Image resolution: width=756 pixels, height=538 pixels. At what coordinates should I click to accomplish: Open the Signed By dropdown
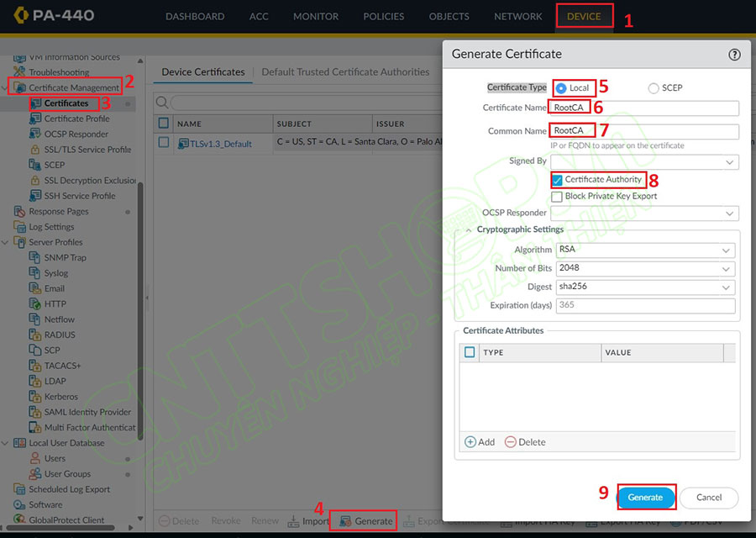pos(729,162)
